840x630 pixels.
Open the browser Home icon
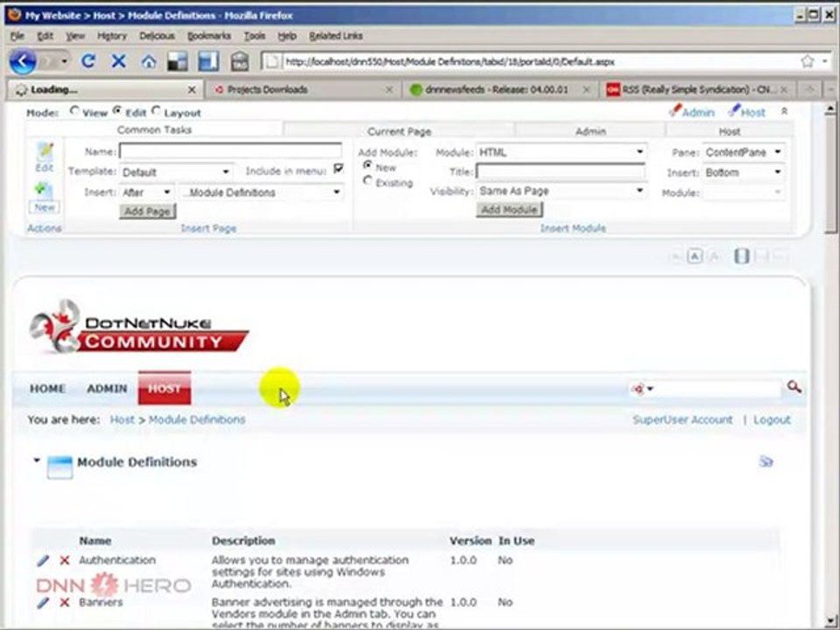point(149,61)
